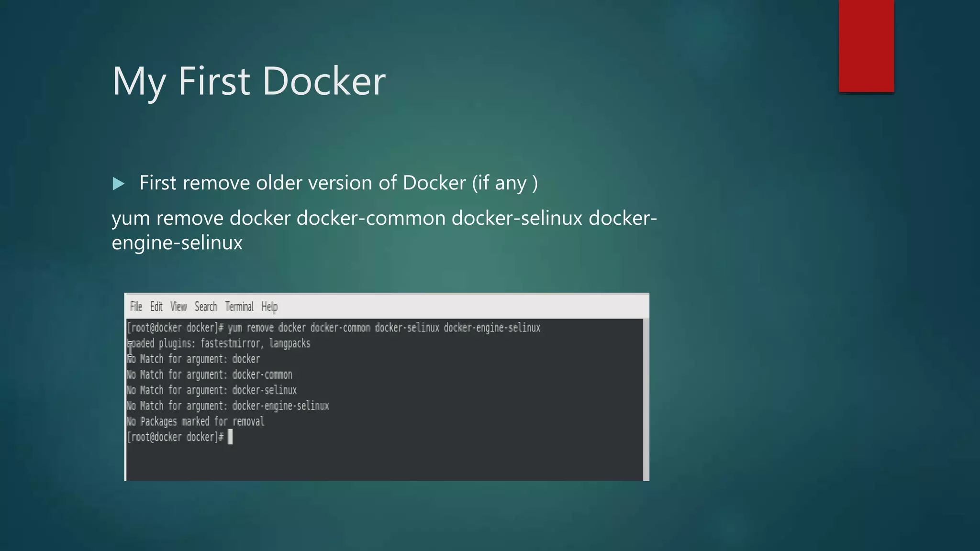Click terminal line 'No Match for argument: docker-common'
The image size is (980, 551).
point(210,375)
